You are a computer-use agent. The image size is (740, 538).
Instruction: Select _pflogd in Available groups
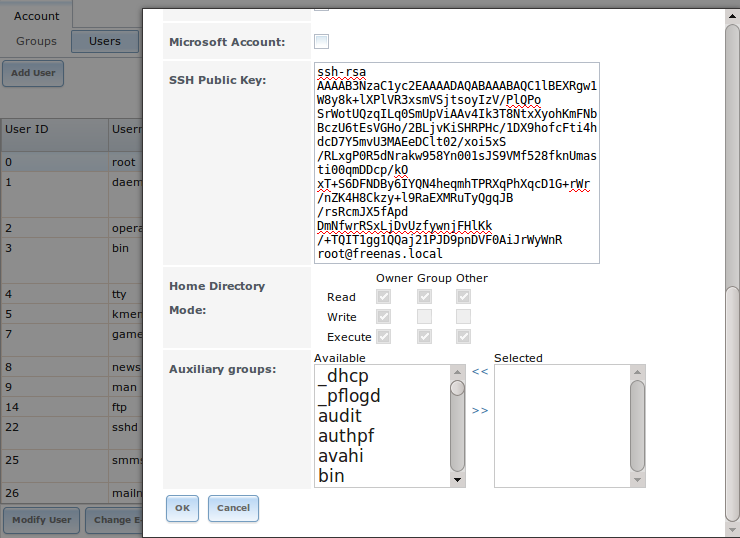click(x=383, y=395)
